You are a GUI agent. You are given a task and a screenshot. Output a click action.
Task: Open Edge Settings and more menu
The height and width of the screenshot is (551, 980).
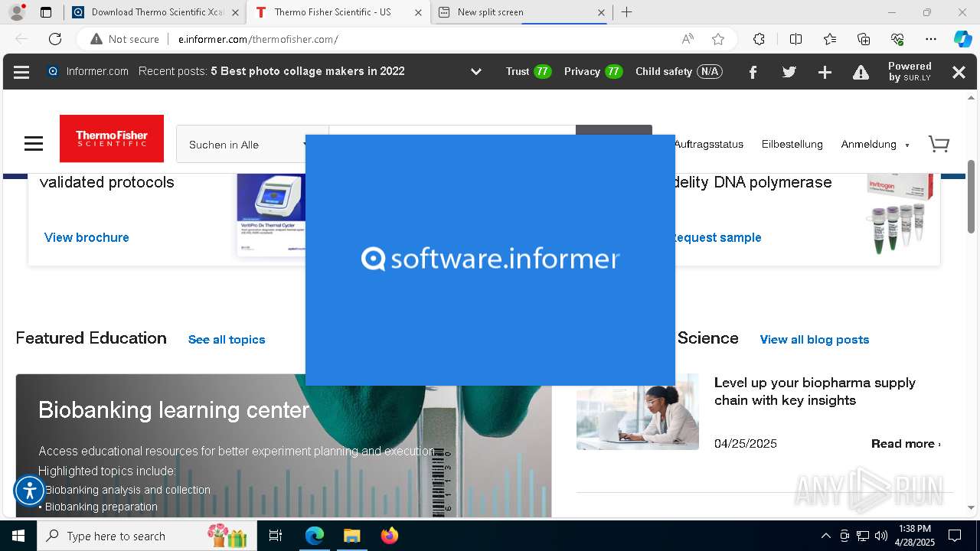[x=931, y=39]
